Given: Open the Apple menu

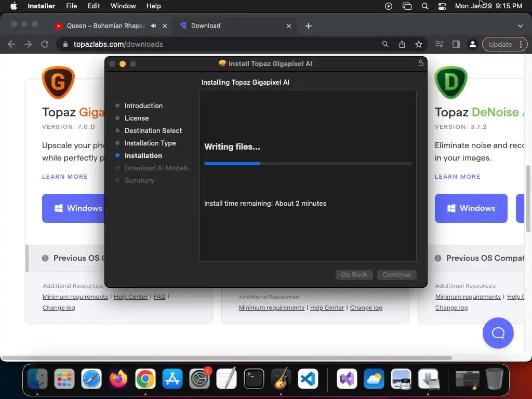Looking at the screenshot, I should (14, 6).
